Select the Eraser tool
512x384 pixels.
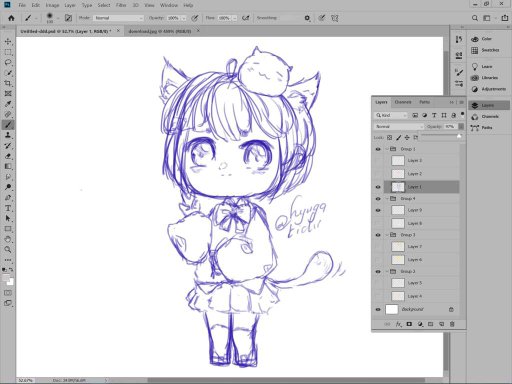click(8, 156)
